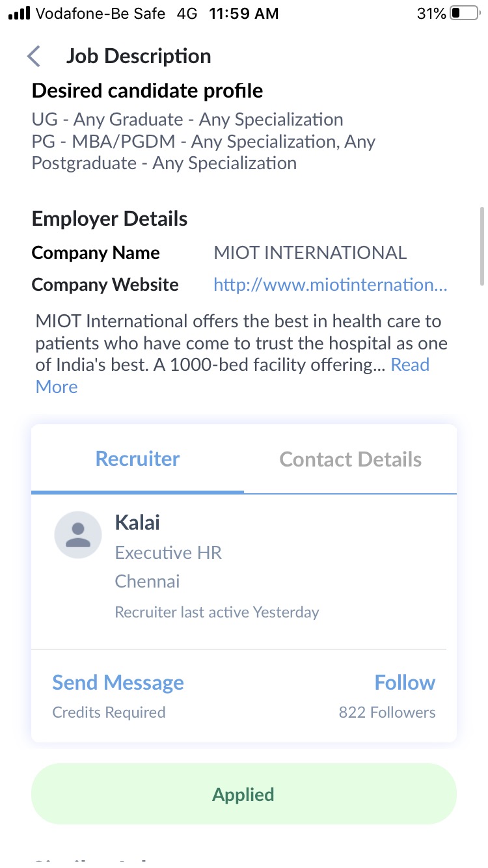Switch to the Contact Details tab
This screenshot has width=488, height=868.
tap(351, 459)
